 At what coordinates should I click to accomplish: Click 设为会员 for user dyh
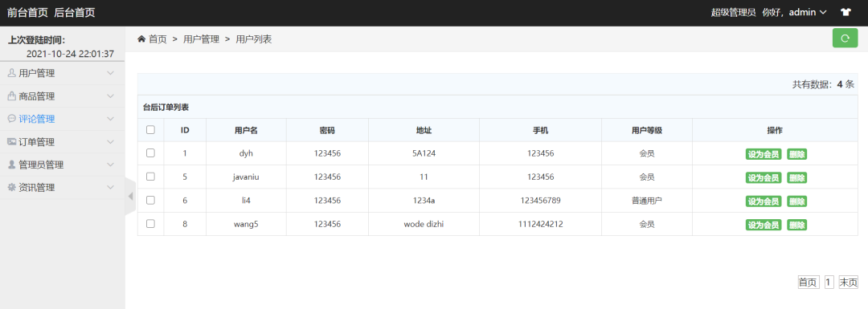[764, 154]
